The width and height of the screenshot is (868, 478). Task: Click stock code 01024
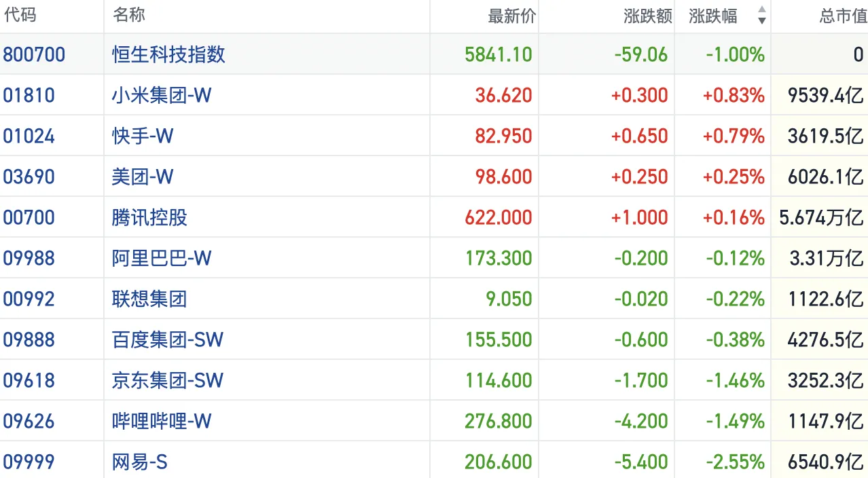click(x=29, y=136)
